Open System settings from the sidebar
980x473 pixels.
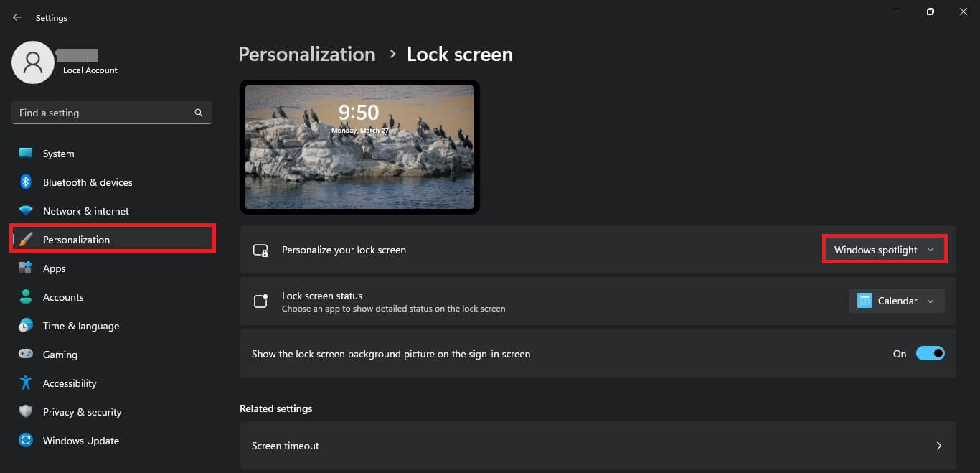[x=57, y=153]
